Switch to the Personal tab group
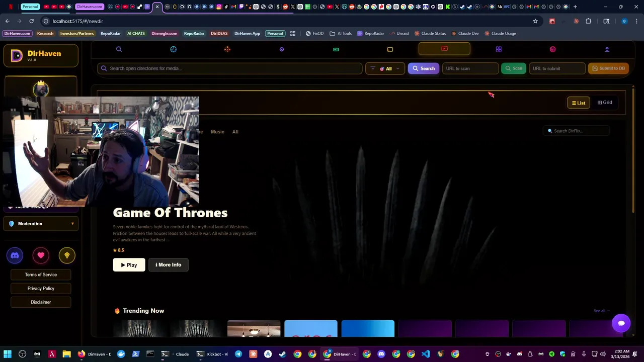644x362 pixels. (x=30, y=7)
